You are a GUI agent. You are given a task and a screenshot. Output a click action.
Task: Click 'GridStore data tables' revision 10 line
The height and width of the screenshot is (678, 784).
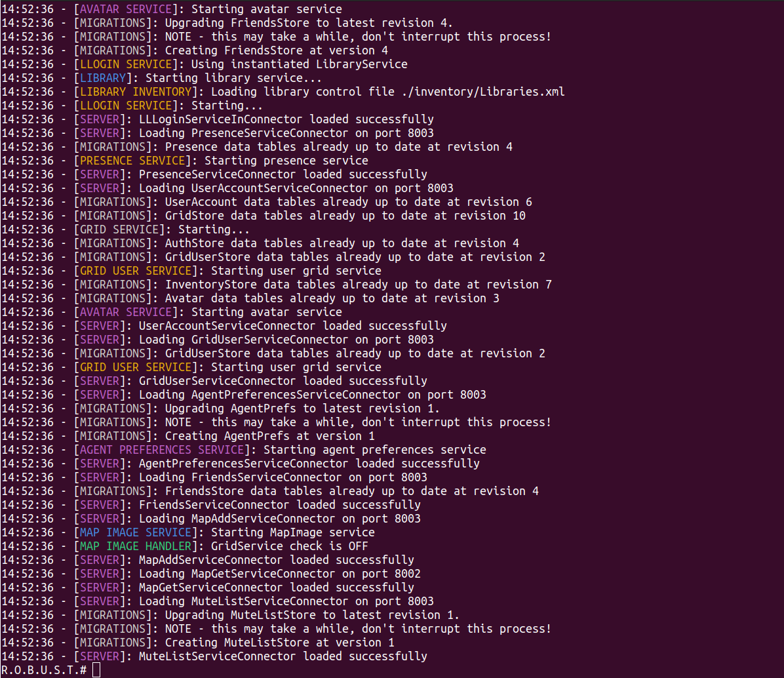264,216
